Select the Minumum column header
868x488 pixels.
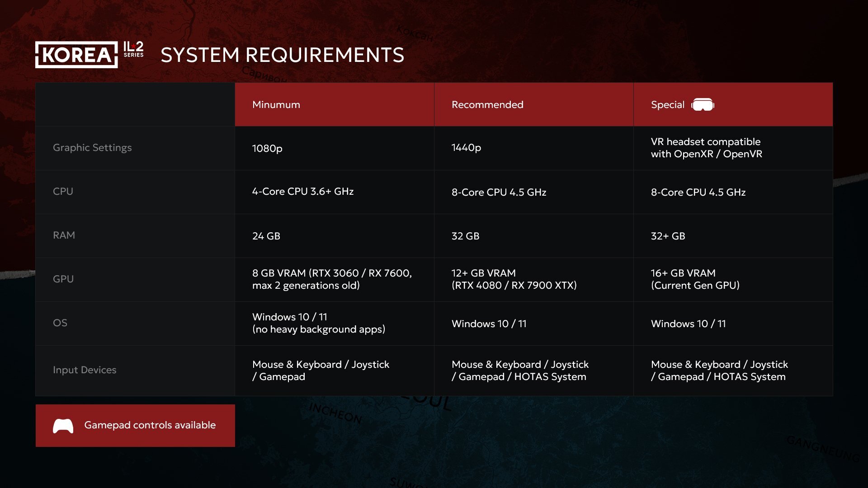(x=276, y=105)
